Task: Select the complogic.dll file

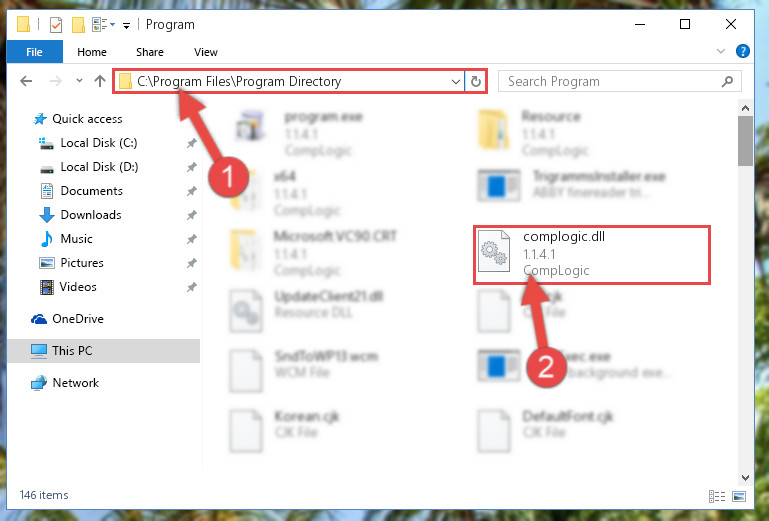Action: [591, 254]
